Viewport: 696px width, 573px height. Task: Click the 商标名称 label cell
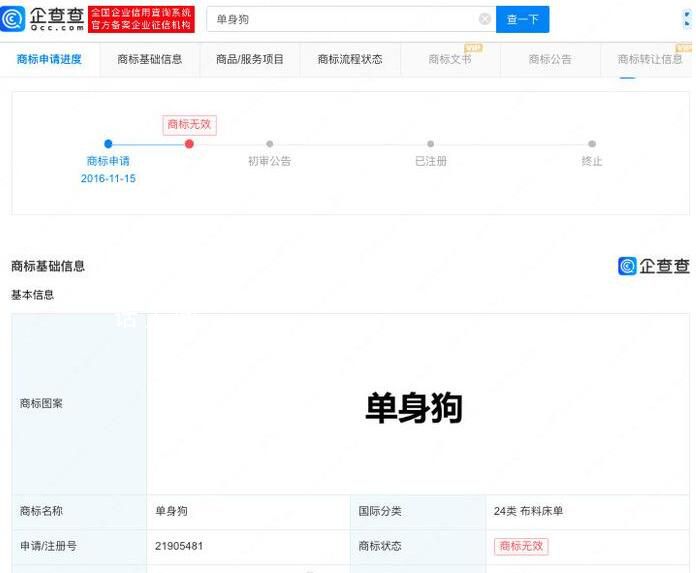79,512
